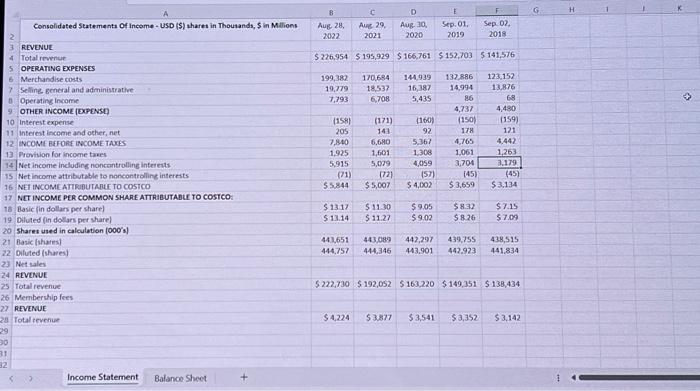Select basic EPS value $13.17

pos(336,207)
